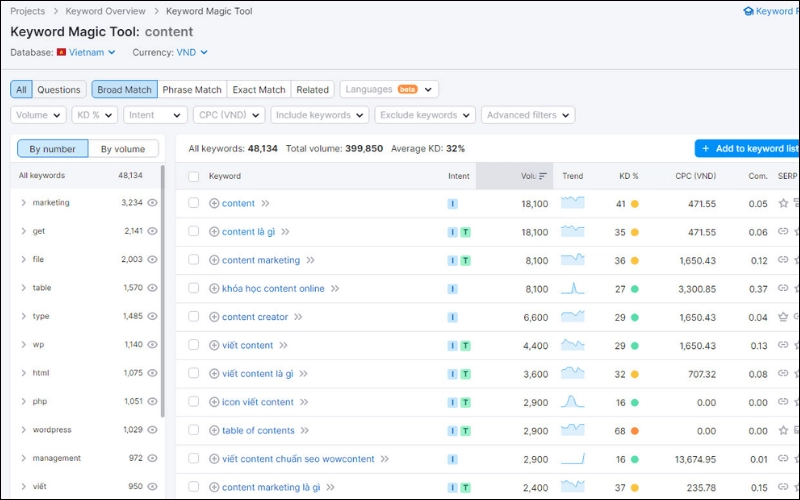Open double-arrow icon after 'table of contents'

(x=305, y=431)
